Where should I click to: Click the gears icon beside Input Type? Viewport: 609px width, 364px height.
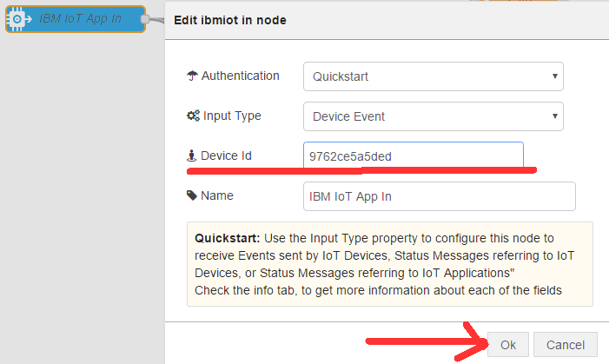(193, 116)
